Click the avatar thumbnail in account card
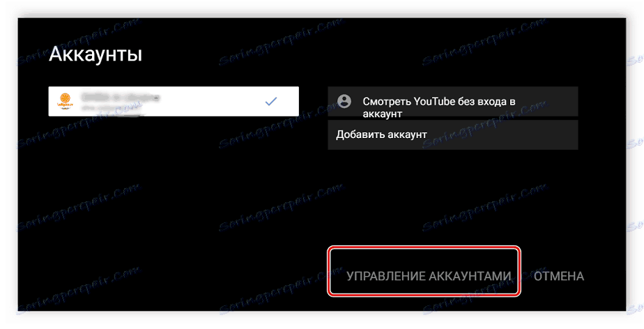Image resolution: width=644 pixels, height=329 pixels. pyautogui.click(x=66, y=101)
